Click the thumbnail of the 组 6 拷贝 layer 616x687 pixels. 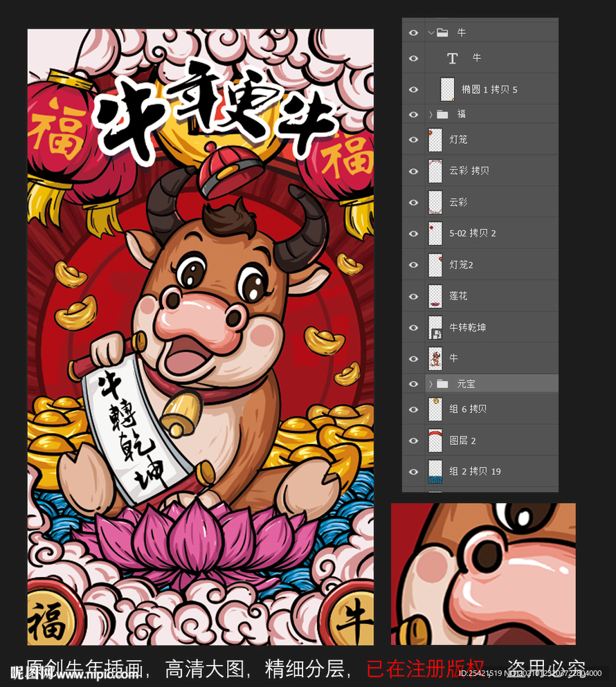pos(435,410)
